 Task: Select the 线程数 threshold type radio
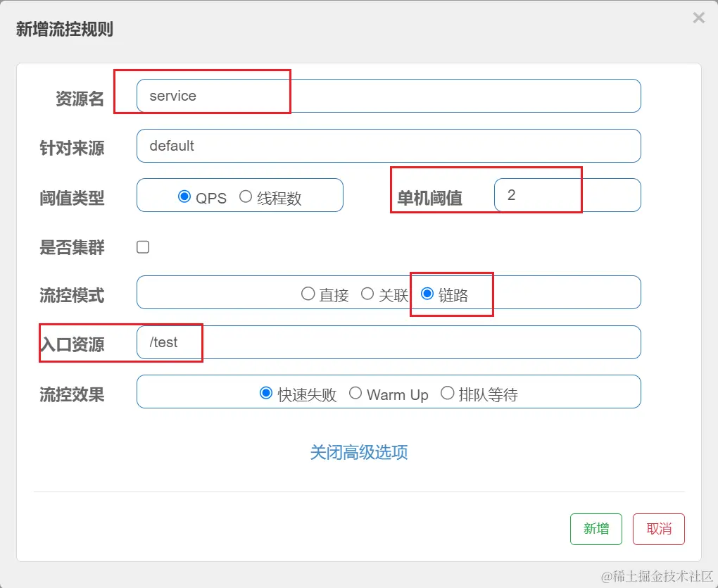pyautogui.click(x=246, y=197)
